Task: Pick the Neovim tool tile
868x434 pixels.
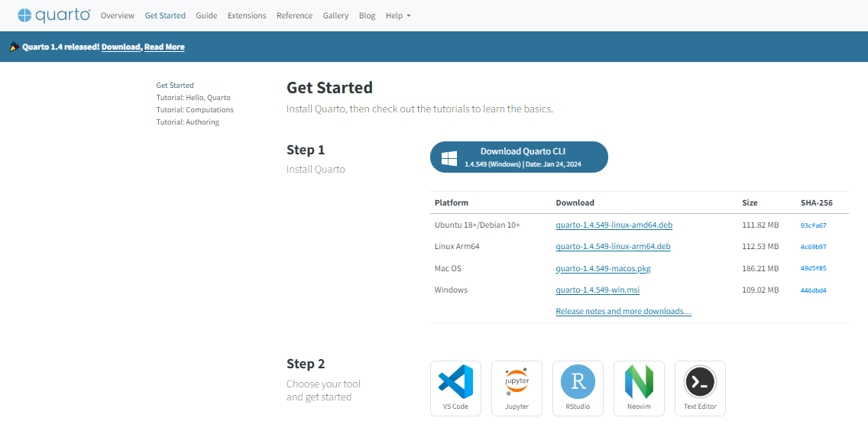Action: [639, 388]
